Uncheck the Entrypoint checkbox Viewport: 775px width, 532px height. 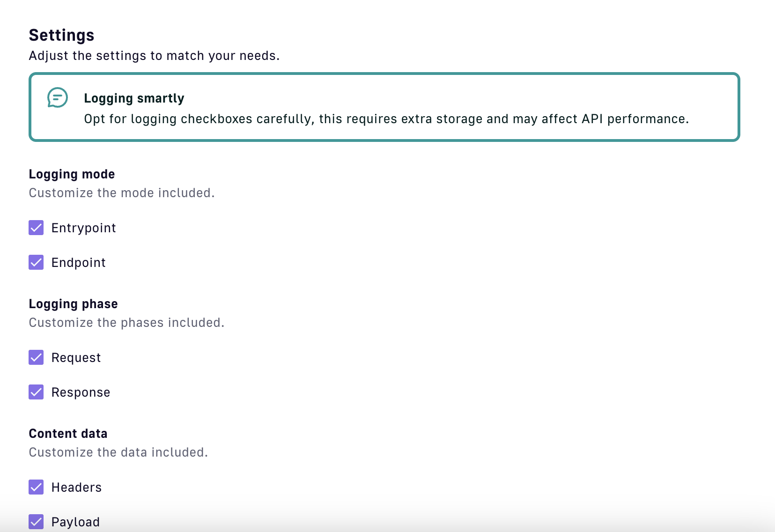pyautogui.click(x=36, y=228)
